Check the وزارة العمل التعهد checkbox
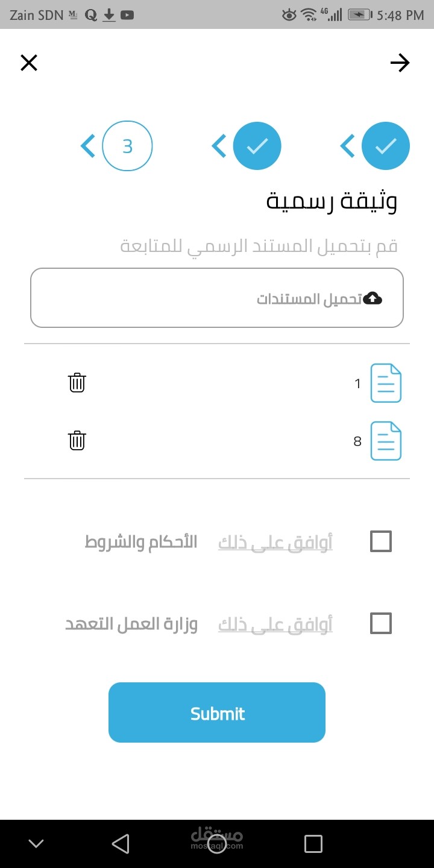This screenshot has width=434, height=868. point(381,623)
